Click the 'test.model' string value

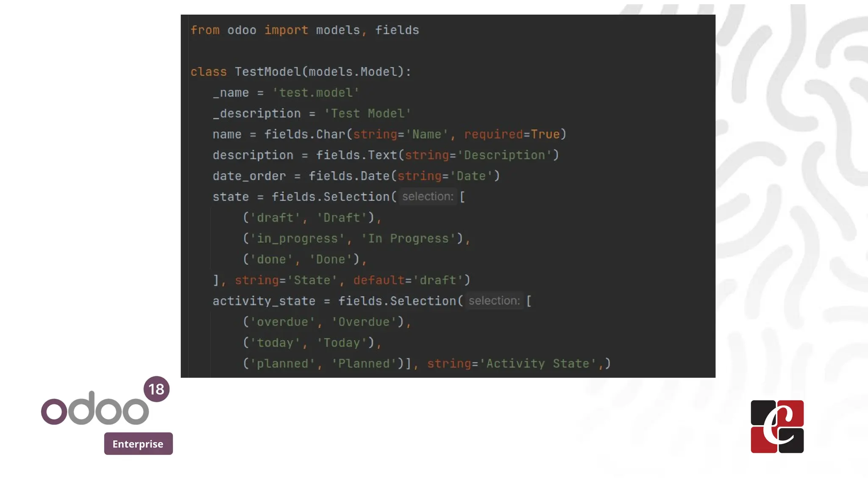pos(316,92)
